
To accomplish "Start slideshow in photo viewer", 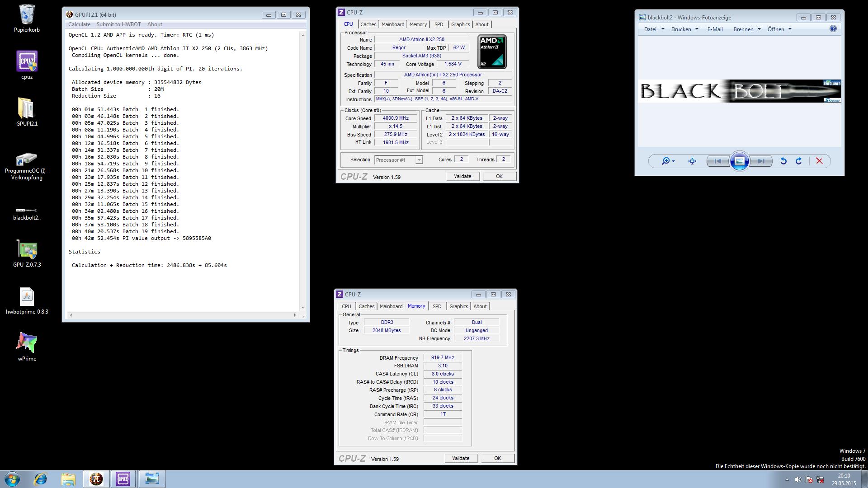I will click(x=740, y=161).
